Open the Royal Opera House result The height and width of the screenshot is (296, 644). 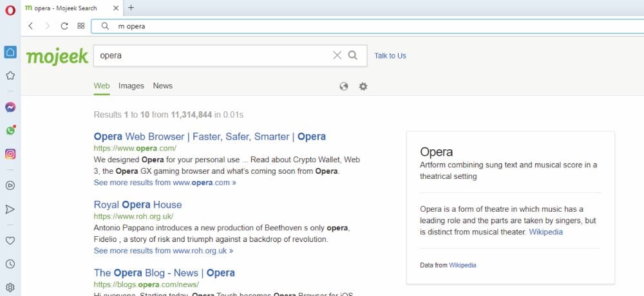coord(138,205)
